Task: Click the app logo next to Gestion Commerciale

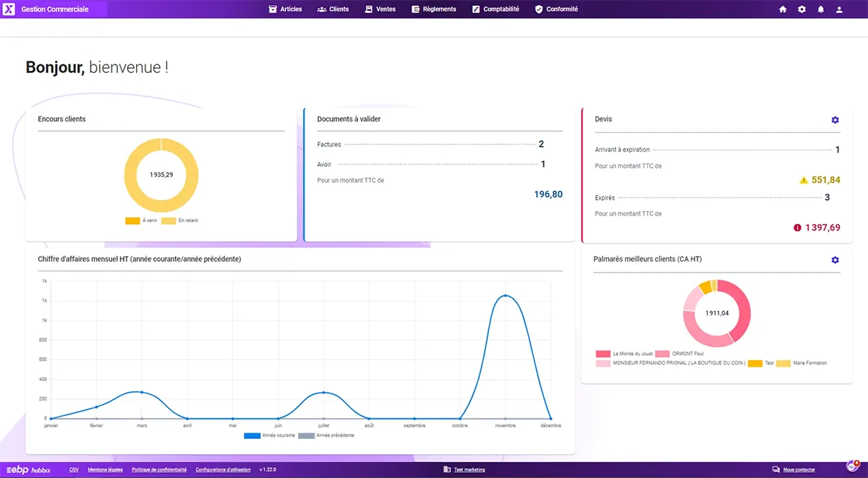Action: point(9,9)
